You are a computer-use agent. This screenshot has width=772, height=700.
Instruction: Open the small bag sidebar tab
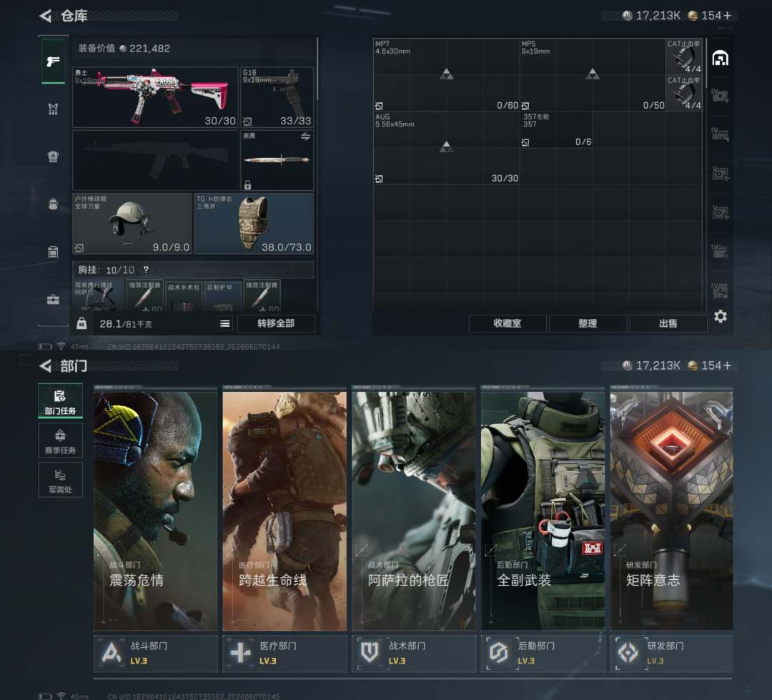53,204
